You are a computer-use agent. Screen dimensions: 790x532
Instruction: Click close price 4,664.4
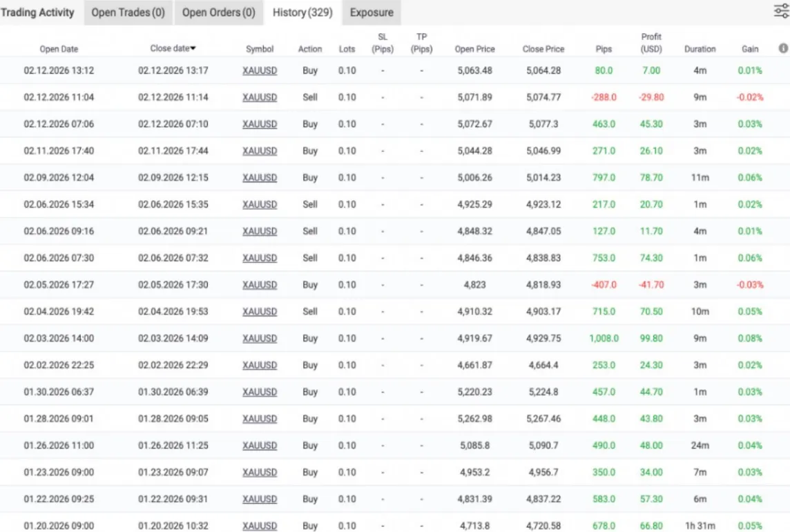coord(543,365)
